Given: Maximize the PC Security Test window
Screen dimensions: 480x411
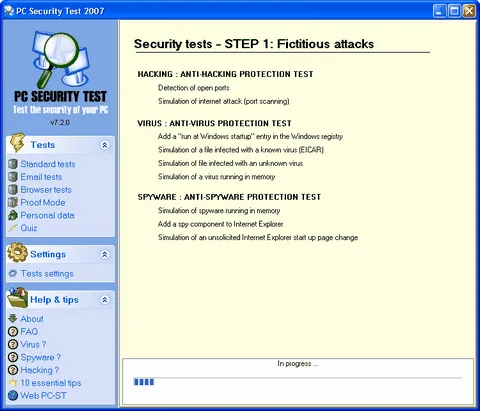Looking at the screenshot, I should point(454,11).
